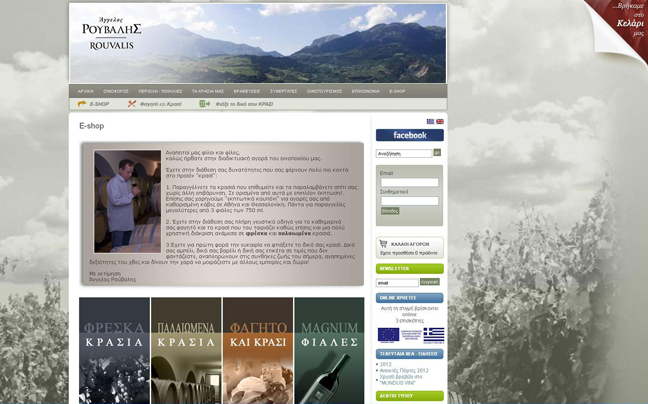Open the 'Ανοιχτές Πόρτες 2012' news link
648x404 pixels.
[x=403, y=370]
